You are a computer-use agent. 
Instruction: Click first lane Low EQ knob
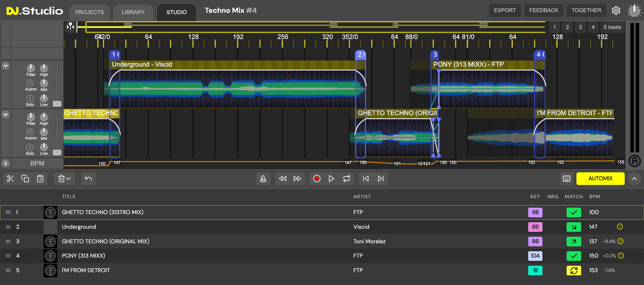coord(44,98)
